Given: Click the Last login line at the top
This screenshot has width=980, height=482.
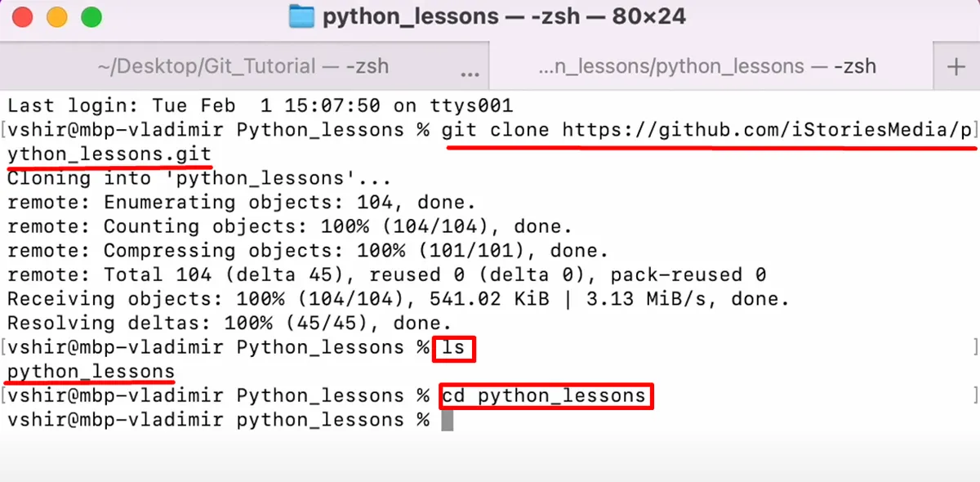Looking at the screenshot, I should point(260,105).
